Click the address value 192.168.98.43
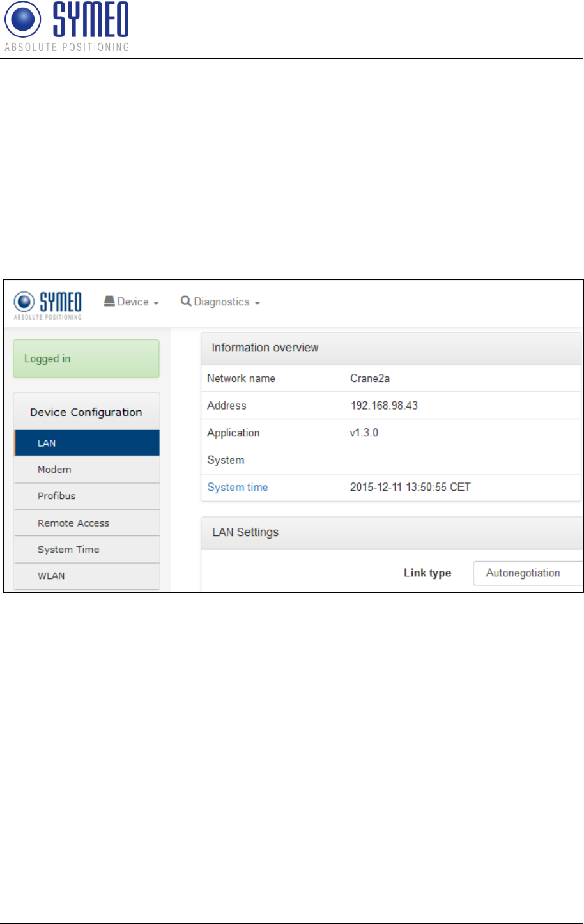The image size is (584, 924). (x=384, y=406)
